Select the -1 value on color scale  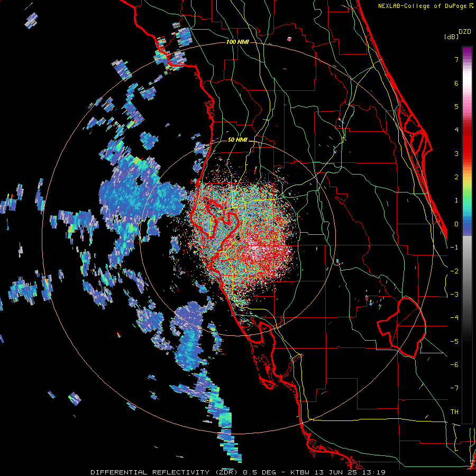coord(454,248)
